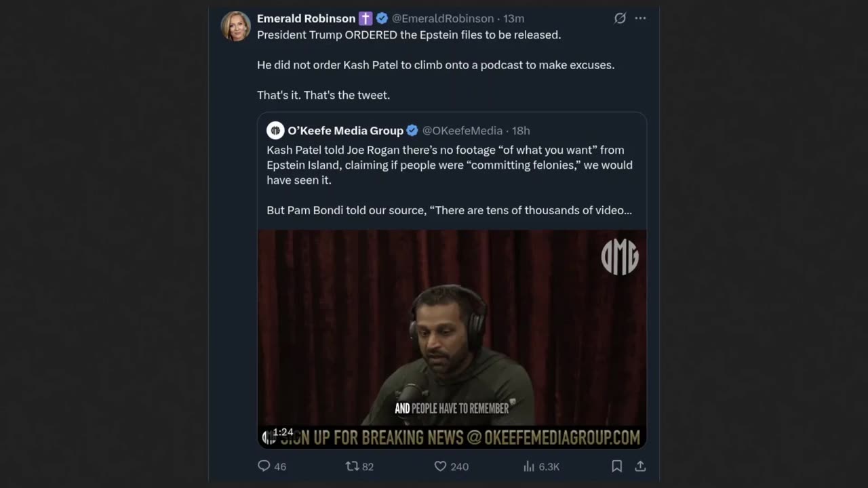Open the reply icon with 46 comments
Viewport: 868px width, 488px height.
click(264, 466)
